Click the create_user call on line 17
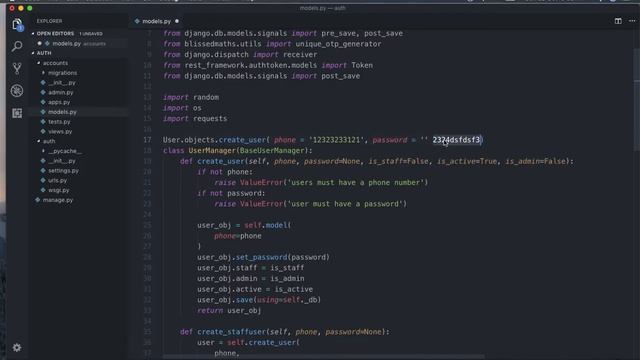 [242, 140]
